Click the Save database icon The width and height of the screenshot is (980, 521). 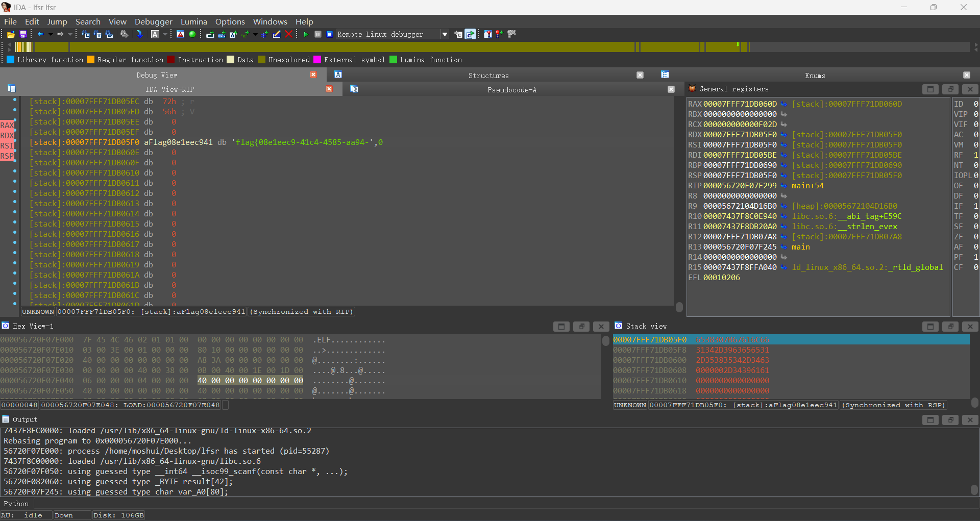click(x=23, y=34)
